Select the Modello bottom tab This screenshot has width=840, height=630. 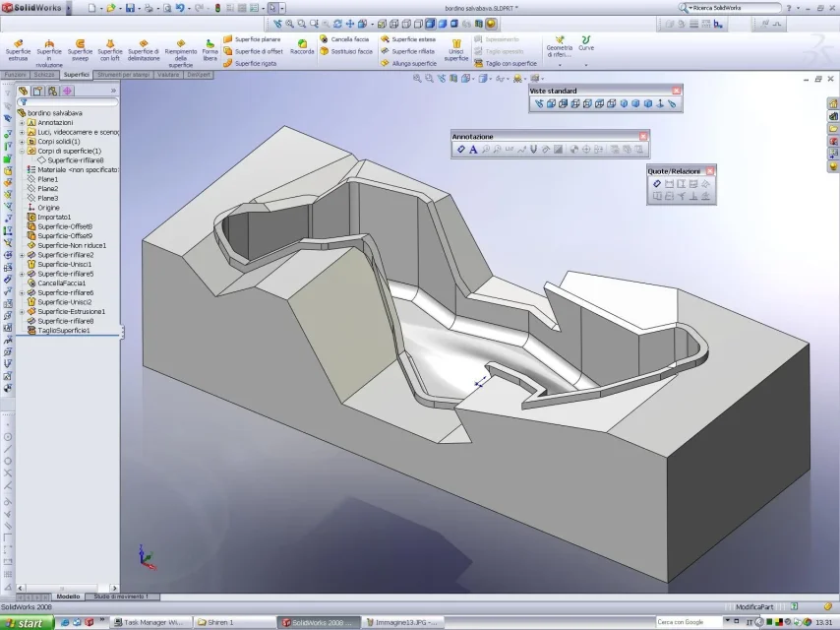(68, 597)
